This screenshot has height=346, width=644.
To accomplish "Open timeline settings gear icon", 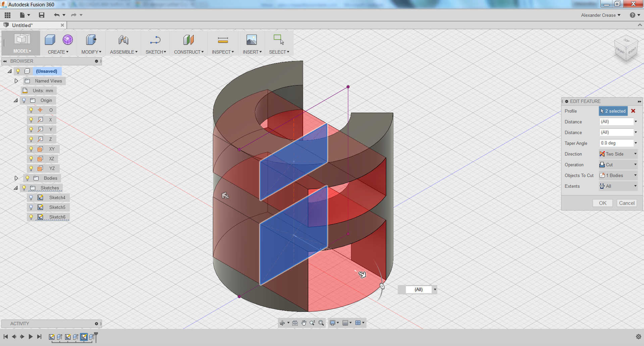I will click(x=638, y=337).
